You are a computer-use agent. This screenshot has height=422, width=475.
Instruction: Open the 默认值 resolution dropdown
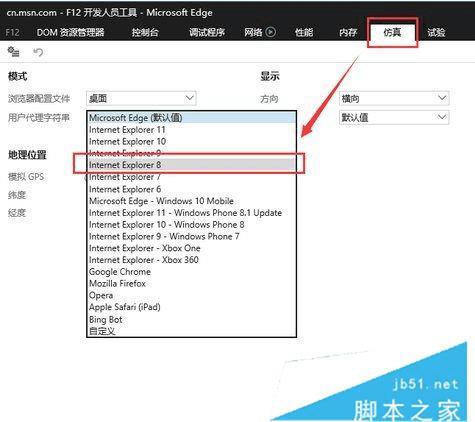pos(394,117)
